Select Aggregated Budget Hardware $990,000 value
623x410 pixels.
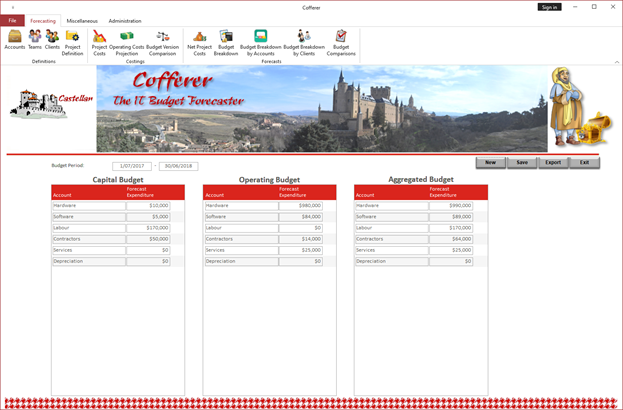click(x=451, y=206)
